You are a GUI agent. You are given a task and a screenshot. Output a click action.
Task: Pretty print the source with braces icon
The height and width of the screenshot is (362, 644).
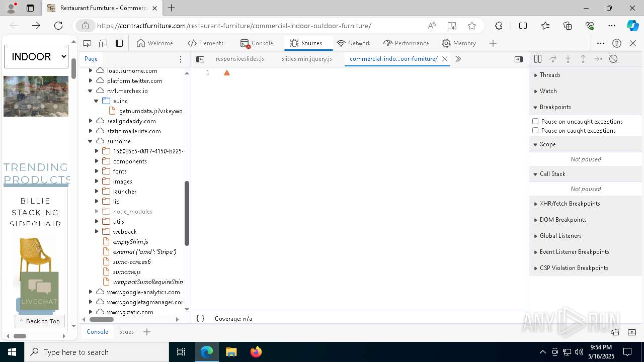pyautogui.click(x=200, y=318)
